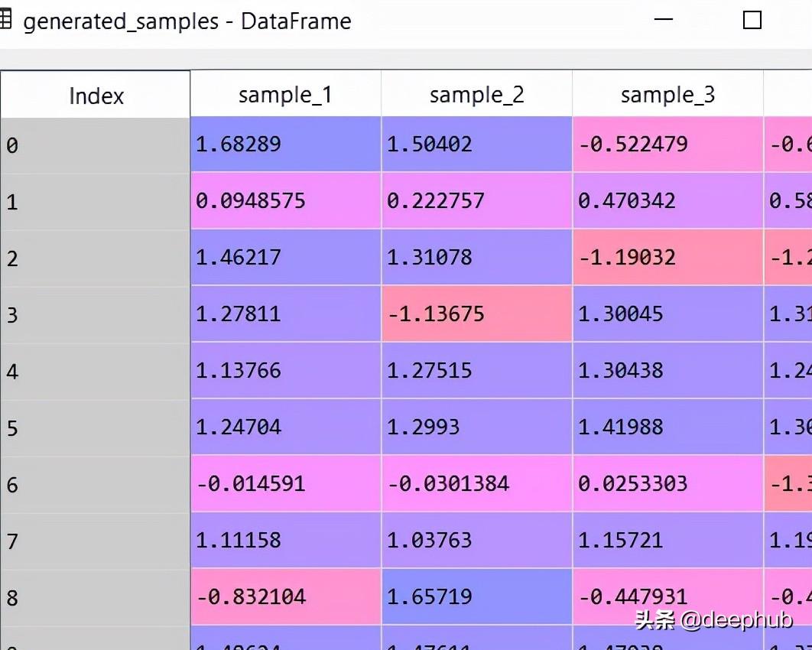Click cell with value -0.832104
This screenshot has height=650, width=812.
click(x=285, y=596)
